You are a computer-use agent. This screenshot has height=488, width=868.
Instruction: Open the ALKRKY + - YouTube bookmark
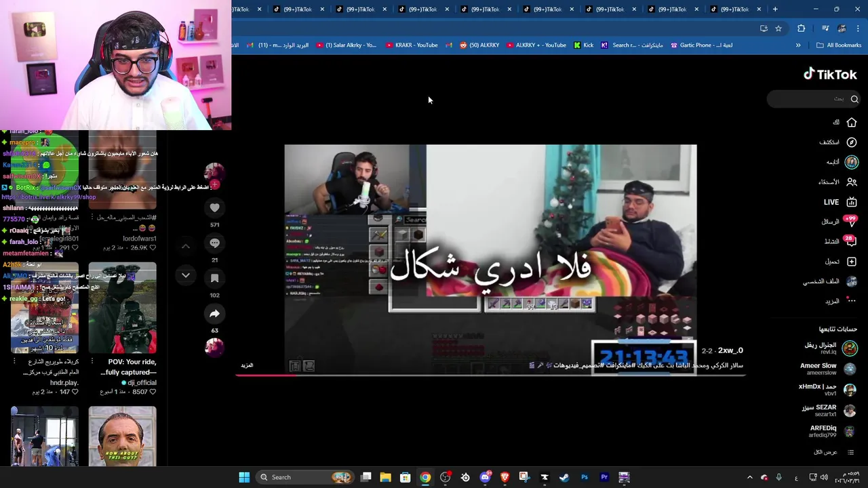[x=536, y=45]
